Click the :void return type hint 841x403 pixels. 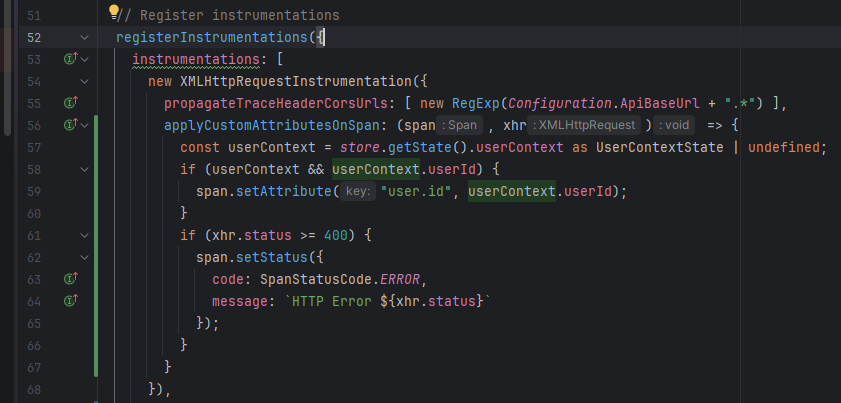[x=674, y=126]
